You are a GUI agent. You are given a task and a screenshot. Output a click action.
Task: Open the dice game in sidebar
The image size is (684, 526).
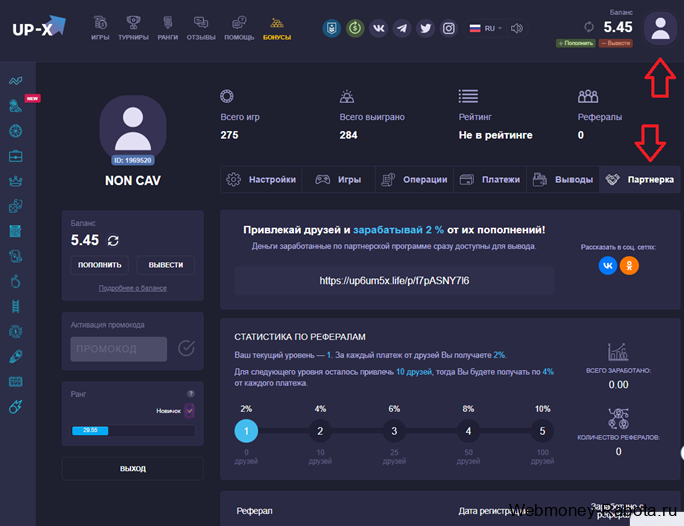pyautogui.click(x=16, y=206)
